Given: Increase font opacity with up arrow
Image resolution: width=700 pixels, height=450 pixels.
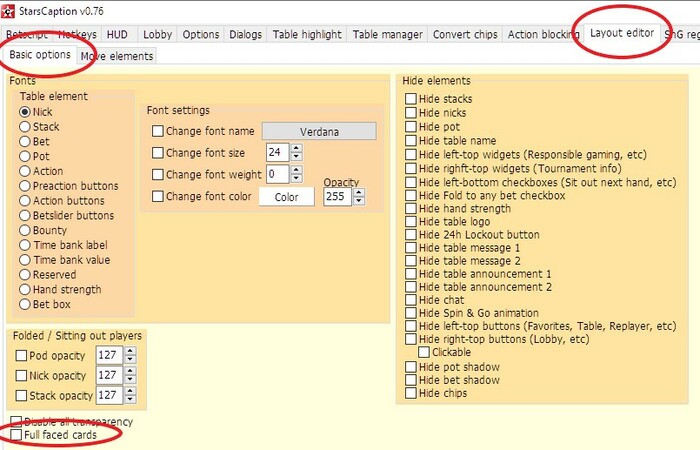Looking at the screenshot, I should (359, 192).
